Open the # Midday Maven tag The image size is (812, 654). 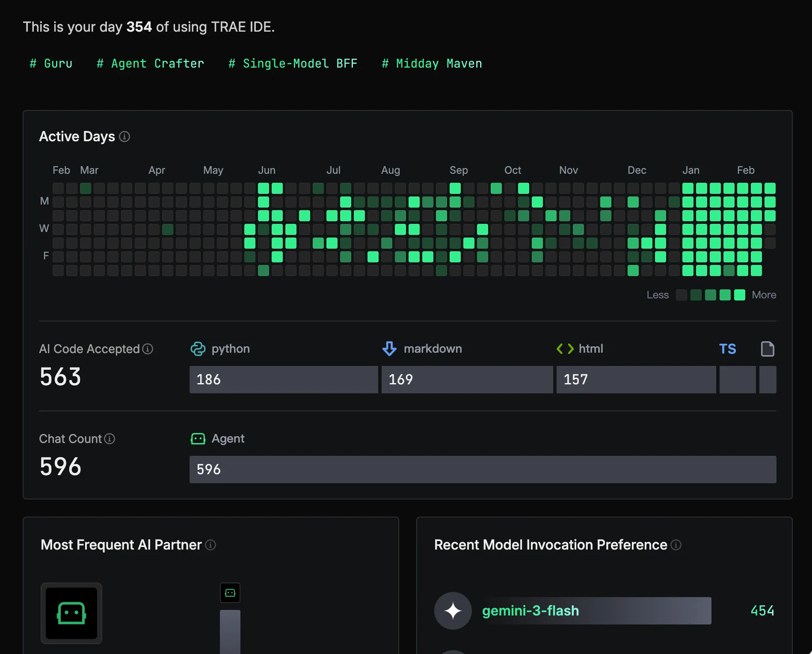tap(432, 64)
